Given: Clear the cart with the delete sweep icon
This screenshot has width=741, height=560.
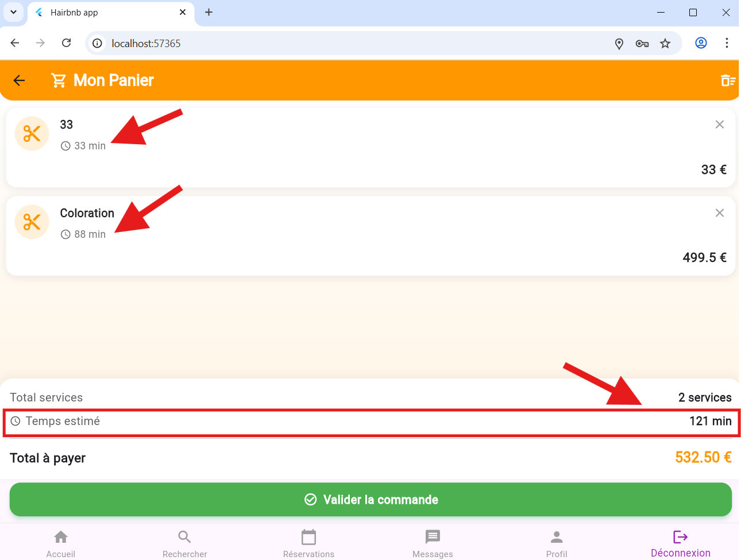Looking at the screenshot, I should click(x=727, y=80).
